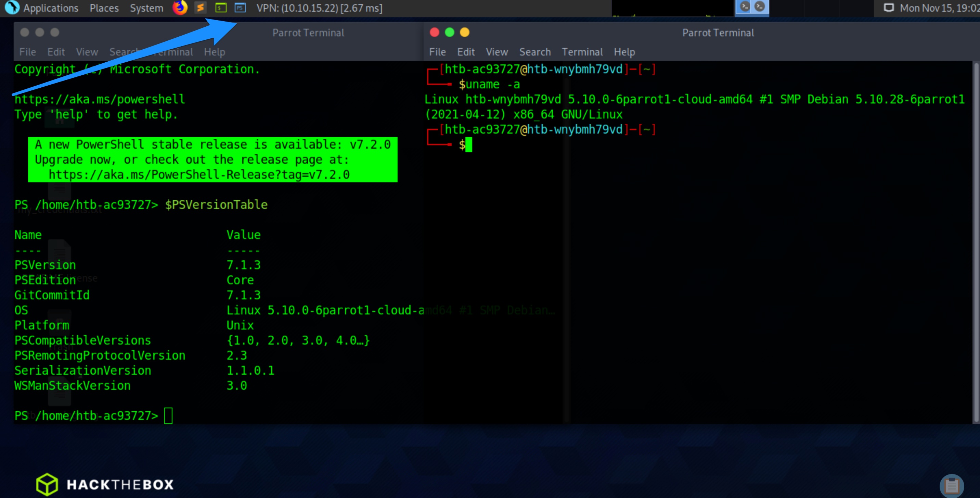This screenshot has height=498, width=980.
Task: Open the Parrot logo Applications menu
Action: (x=12, y=8)
